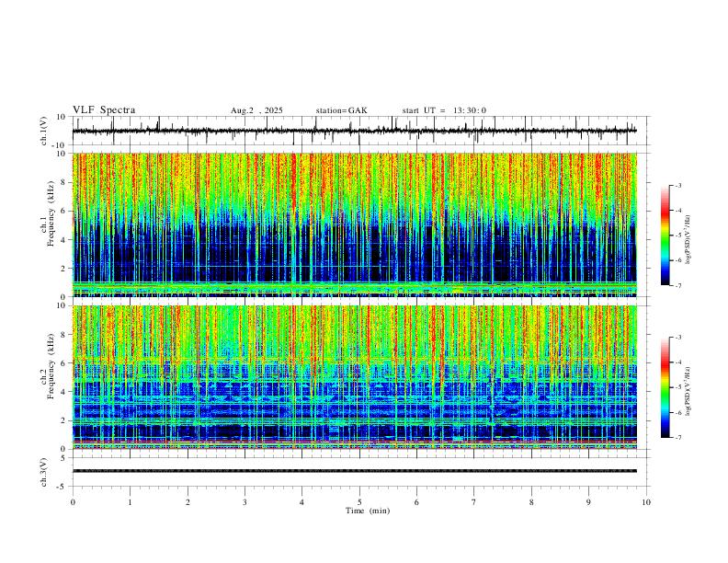Click the time axis tick '3'
The image size is (728, 563).
point(245,502)
